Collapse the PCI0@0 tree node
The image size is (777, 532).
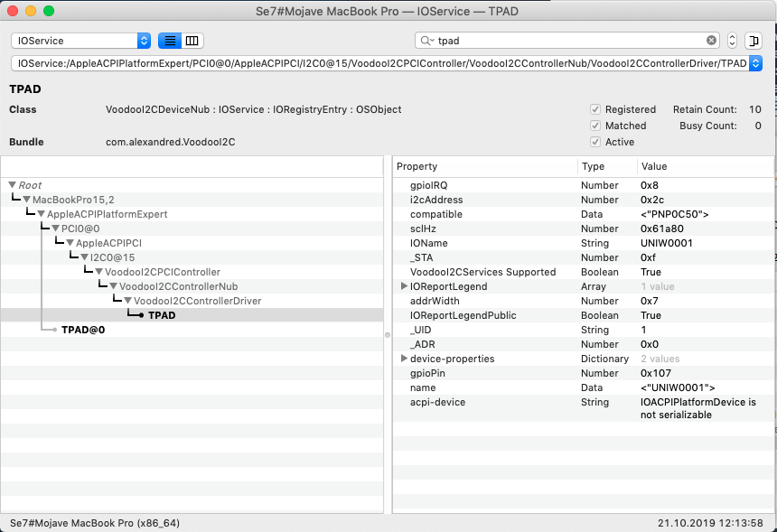pyautogui.click(x=55, y=229)
